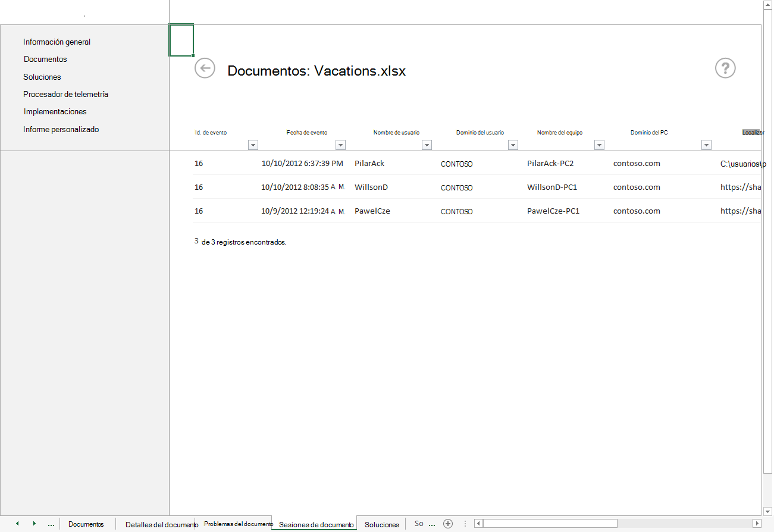Select the WillsonD-PC1 computer name cell
This screenshot has height=532, width=774.
click(552, 187)
